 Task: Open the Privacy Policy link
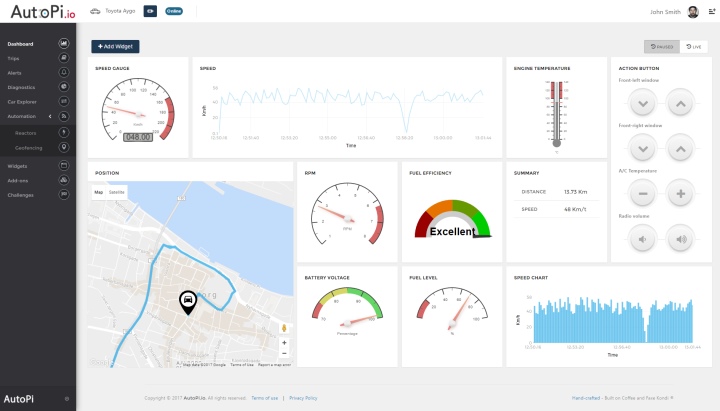click(x=303, y=398)
